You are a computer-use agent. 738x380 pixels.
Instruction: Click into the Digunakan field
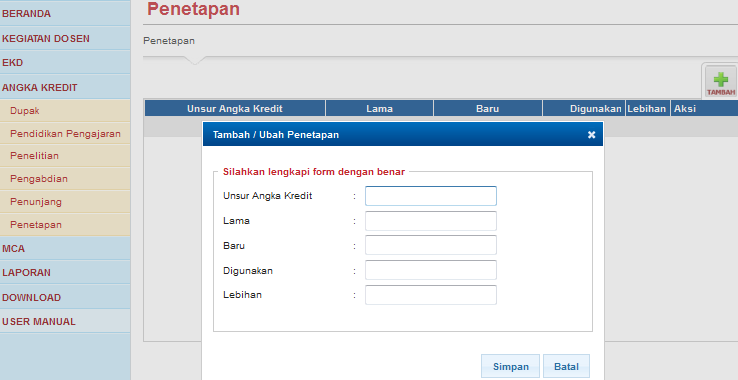coord(431,270)
